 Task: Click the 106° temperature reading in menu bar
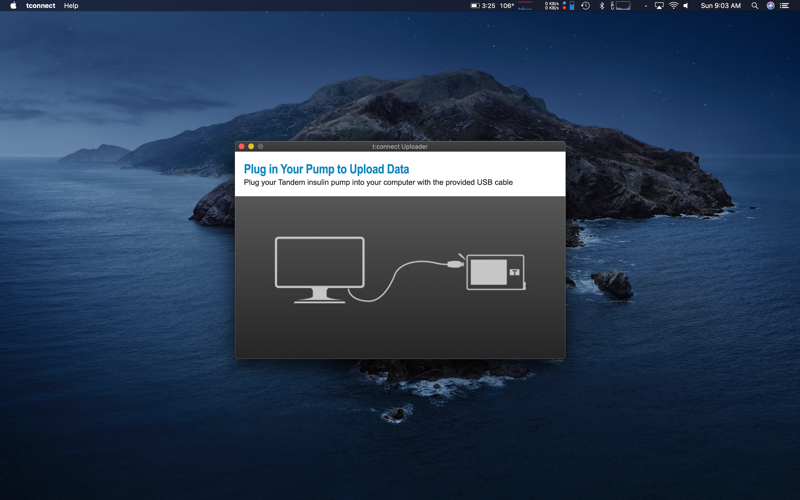click(x=507, y=6)
